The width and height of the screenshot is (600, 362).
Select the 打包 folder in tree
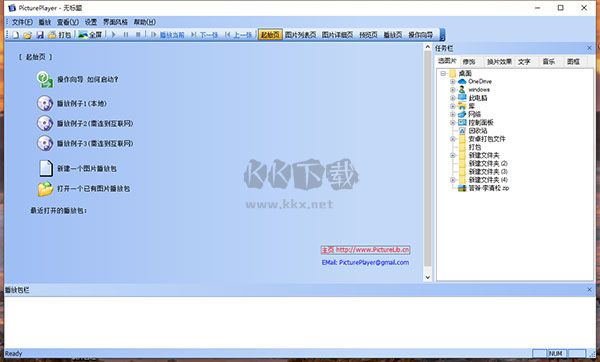470,147
